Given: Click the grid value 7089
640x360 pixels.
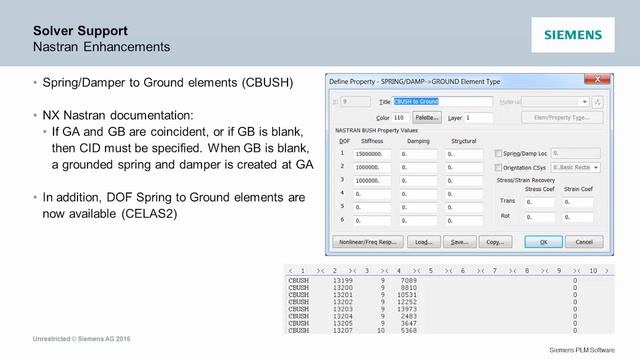Looking at the screenshot, I should point(409,280).
